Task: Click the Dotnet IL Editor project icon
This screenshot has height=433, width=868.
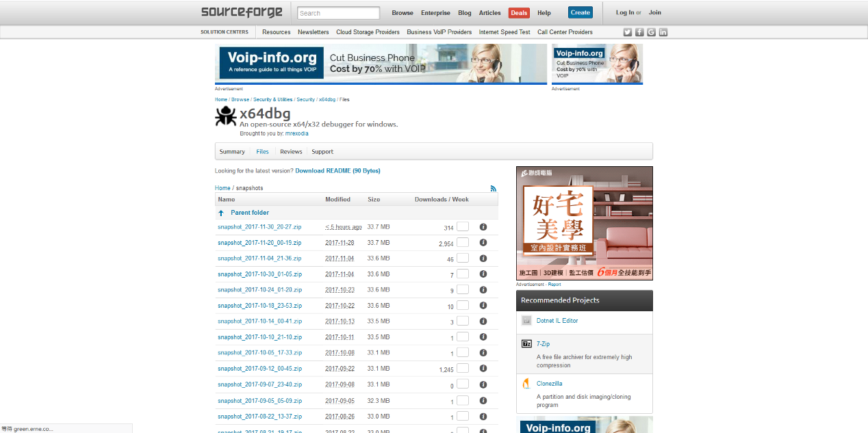Action: [526, 321]
